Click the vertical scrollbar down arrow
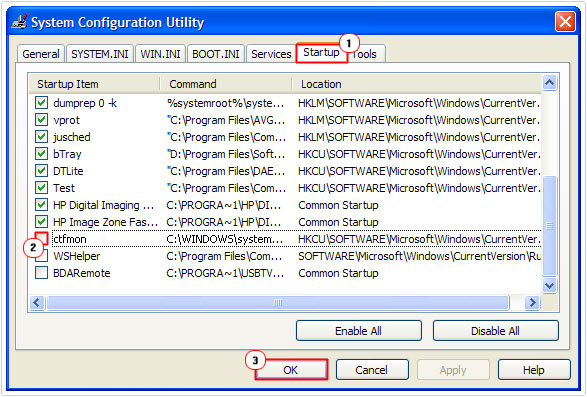The height and width of the screenshot is (397, 587). pos(549,286)
